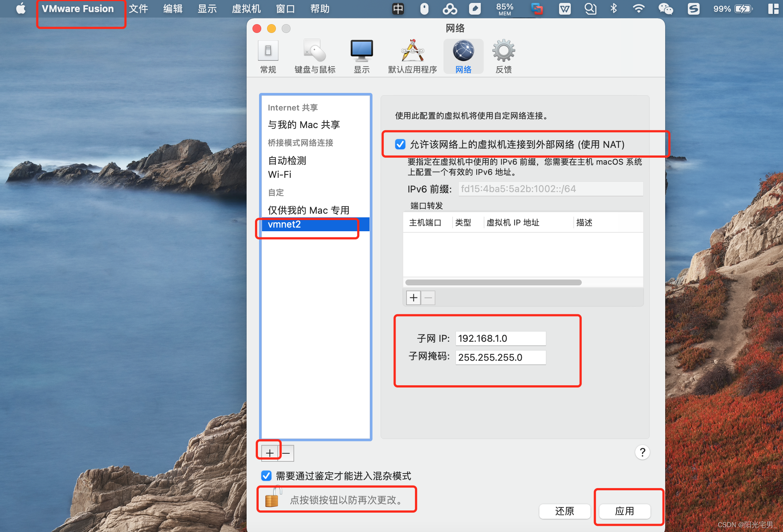
Task: Click the search chat menu bar icon
Action: [x=590, y=9]
